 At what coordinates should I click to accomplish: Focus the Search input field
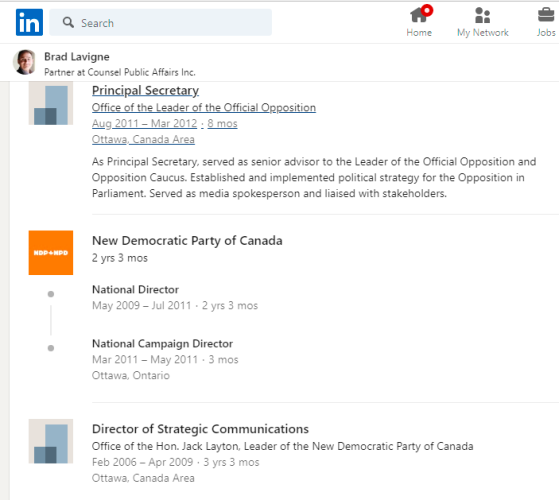pyautogui.click(x=160, y=22)
